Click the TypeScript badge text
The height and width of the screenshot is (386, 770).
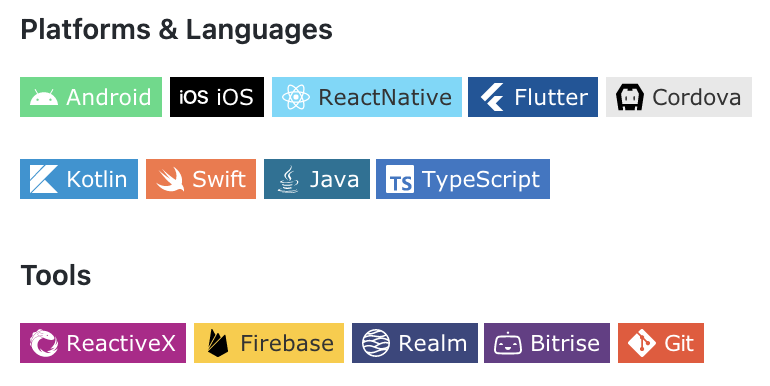[481, 180]
